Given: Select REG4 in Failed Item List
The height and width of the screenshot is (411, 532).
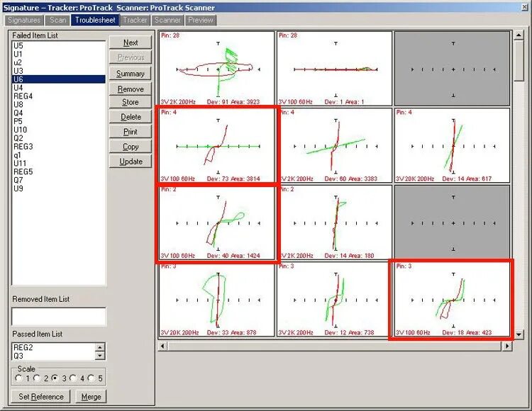Looking at the screenshot, I should pyautogui.click(x=59, y=96).
